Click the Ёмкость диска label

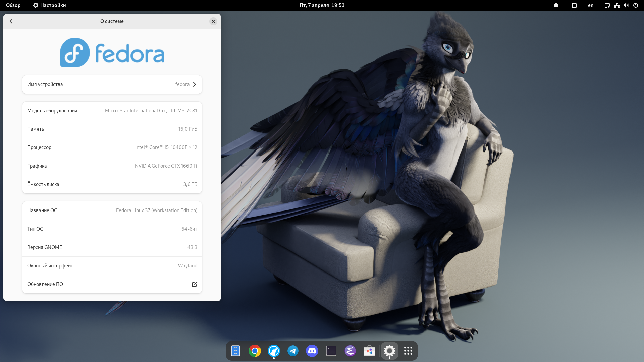43,184
